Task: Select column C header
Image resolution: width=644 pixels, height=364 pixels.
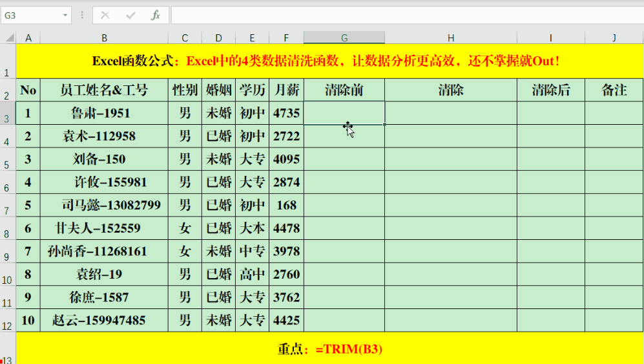Action: 185,38
